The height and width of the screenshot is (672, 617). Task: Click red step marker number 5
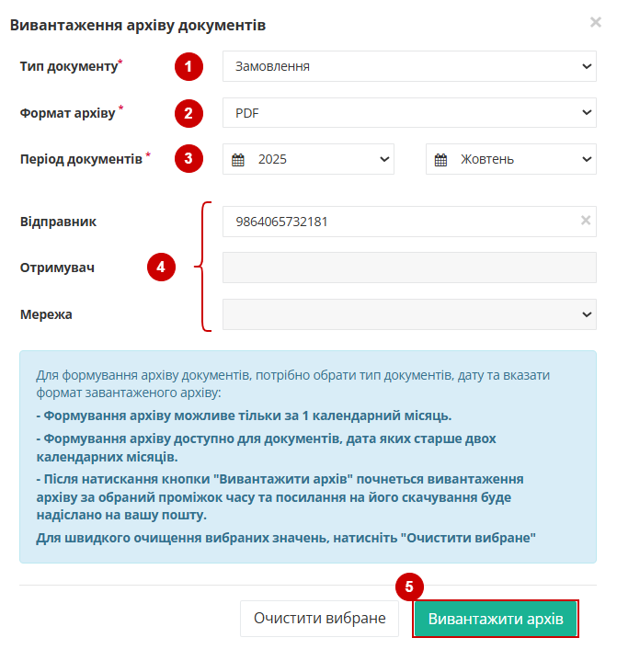point(409,586)
